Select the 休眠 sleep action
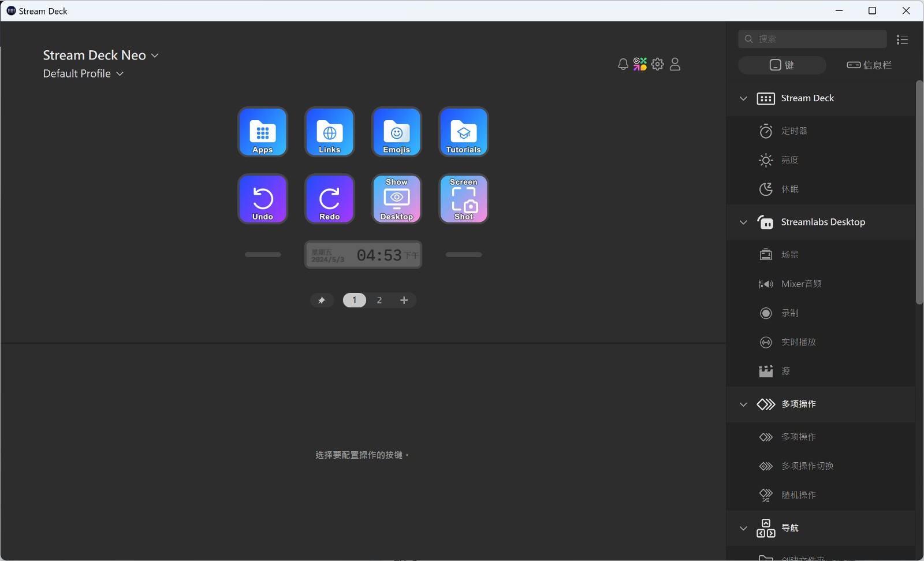This screenshot has width=924, height=561. click(x=821, y=190)
